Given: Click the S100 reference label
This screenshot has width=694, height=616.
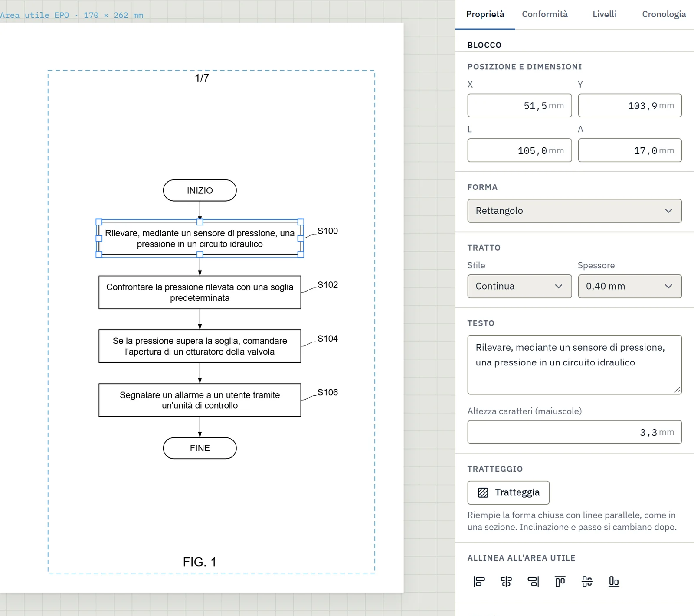Looking at the screenshot, I should [327, 231].
